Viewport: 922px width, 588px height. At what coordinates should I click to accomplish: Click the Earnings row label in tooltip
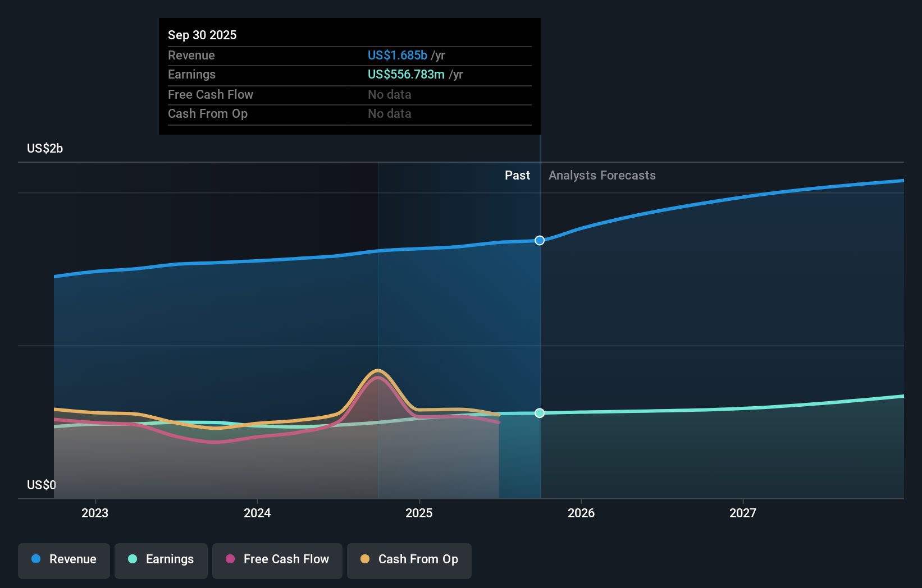[x=191, y=74]
